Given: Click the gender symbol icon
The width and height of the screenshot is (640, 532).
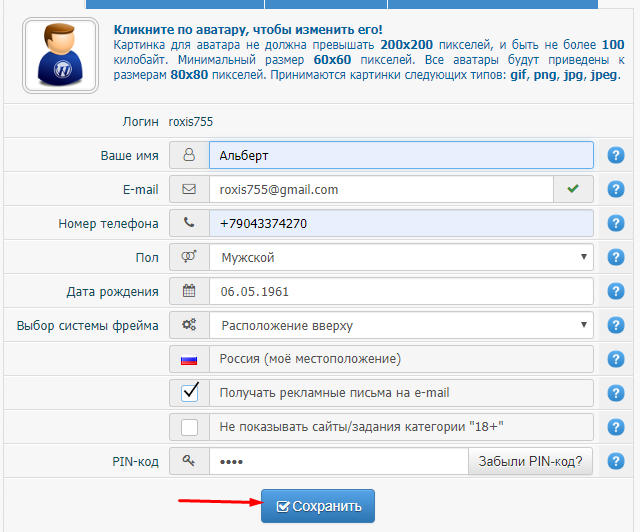Looking at the screenshot, I should tap(189, 256).
